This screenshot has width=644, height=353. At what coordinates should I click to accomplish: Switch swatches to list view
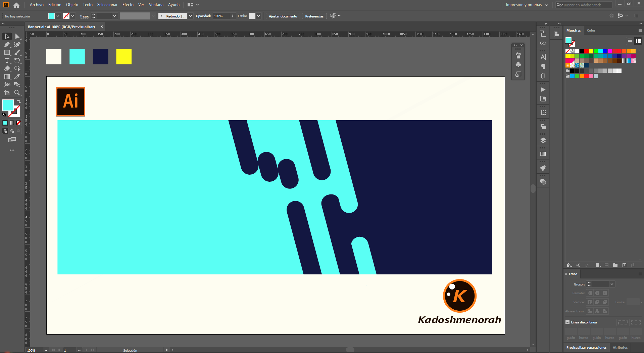point(630,41)
